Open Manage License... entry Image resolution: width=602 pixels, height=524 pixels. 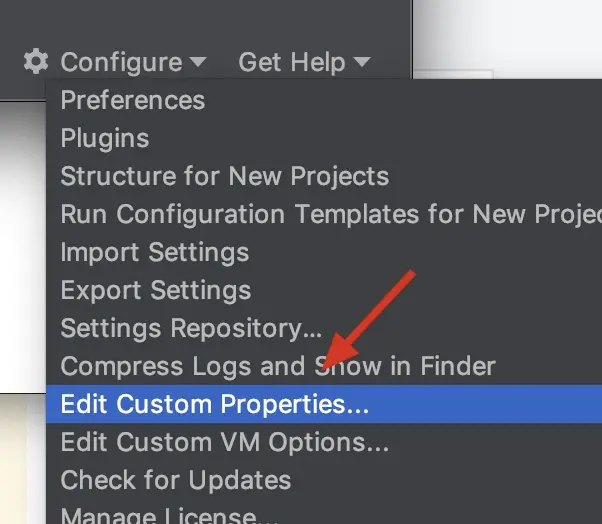[x=169, y=515]
